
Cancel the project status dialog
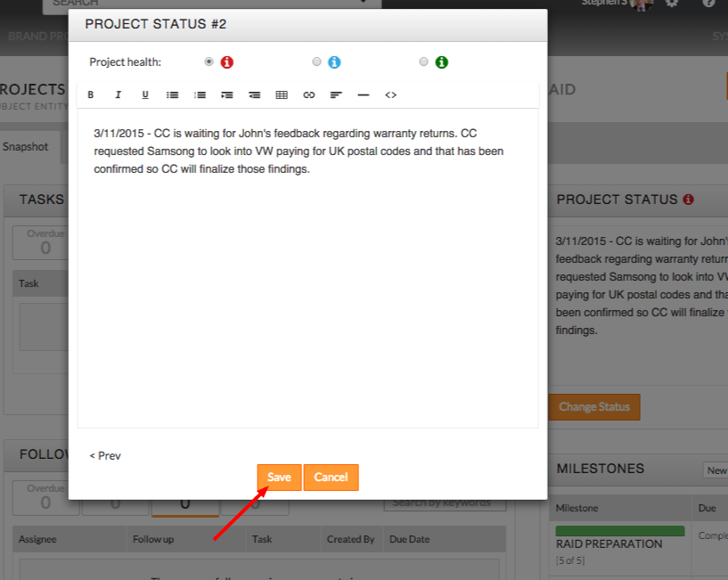(x=331, y=478)
